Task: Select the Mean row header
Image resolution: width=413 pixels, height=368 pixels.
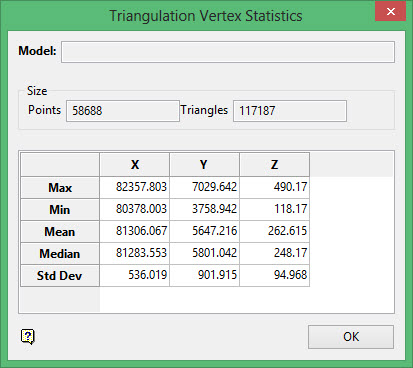Action: pyautogui.click(x=60, y=232)
